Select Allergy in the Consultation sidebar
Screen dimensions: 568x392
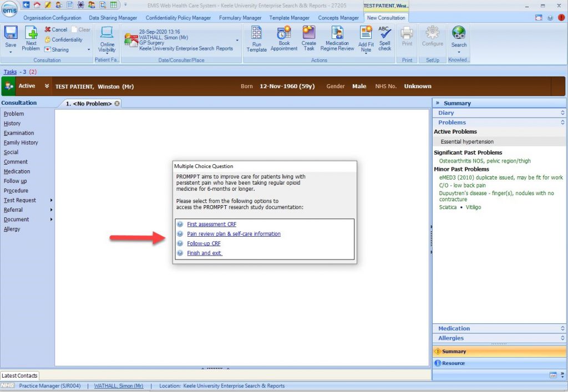pos(12,229)
